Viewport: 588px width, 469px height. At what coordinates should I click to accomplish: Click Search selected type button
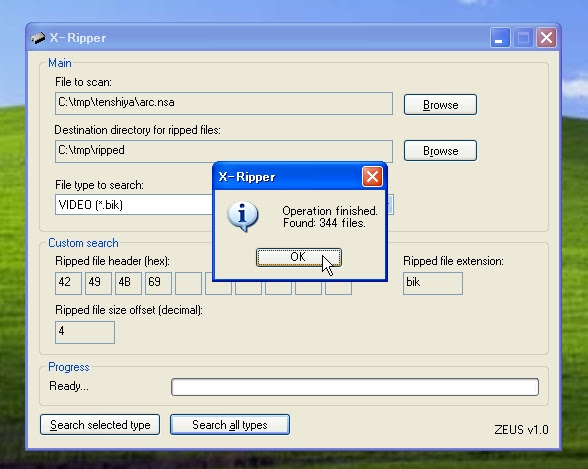click(x=100, y=425)
